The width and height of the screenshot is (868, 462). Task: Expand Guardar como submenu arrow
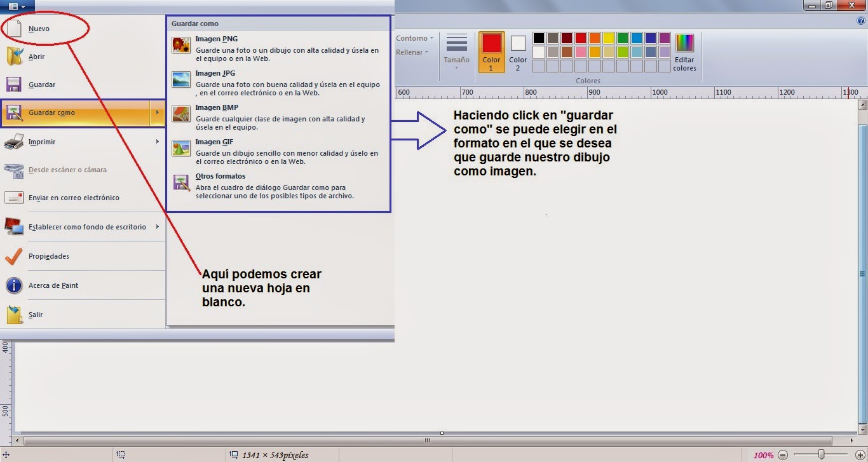(158, 112)
